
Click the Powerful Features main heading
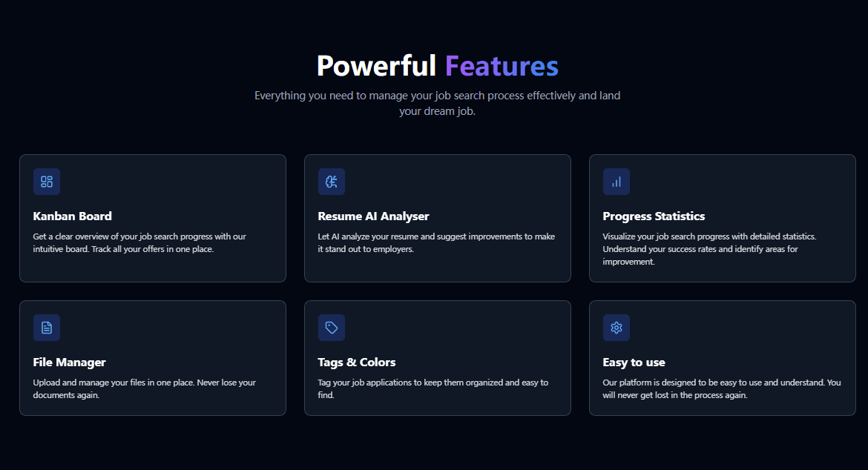point(437,66)
